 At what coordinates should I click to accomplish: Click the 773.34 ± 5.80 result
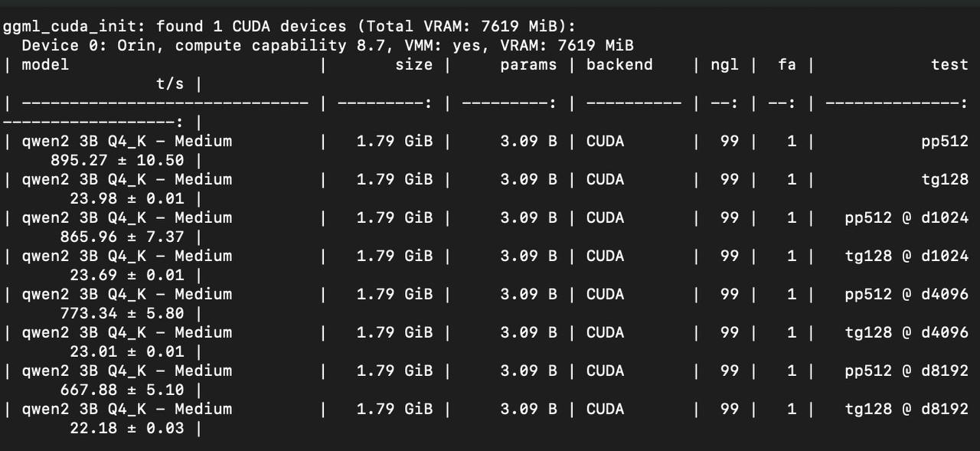[x=122, y=314]
